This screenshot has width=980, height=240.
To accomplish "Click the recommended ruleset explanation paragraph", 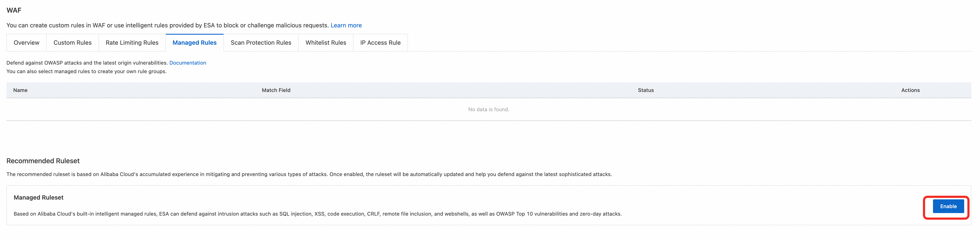I will coord(309,174).
